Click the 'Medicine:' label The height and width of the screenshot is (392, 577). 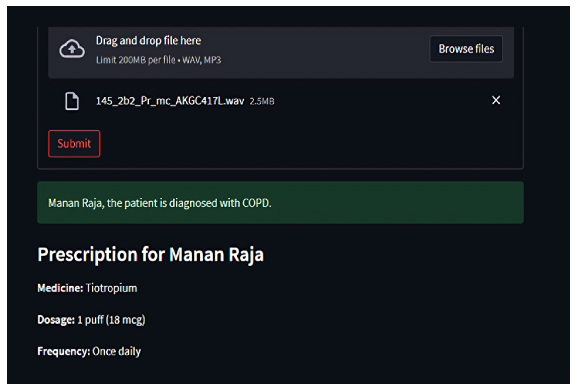pyautogui.click(x=60, y=288)
